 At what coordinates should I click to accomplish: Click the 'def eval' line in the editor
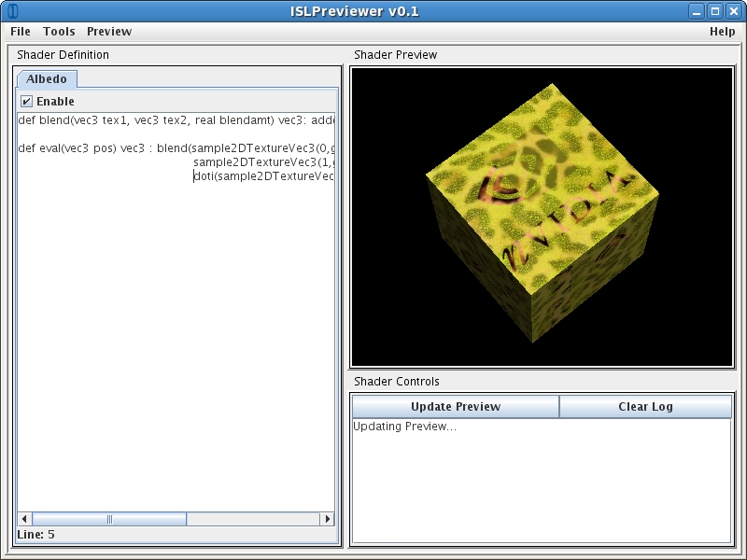tap(176, 148)
